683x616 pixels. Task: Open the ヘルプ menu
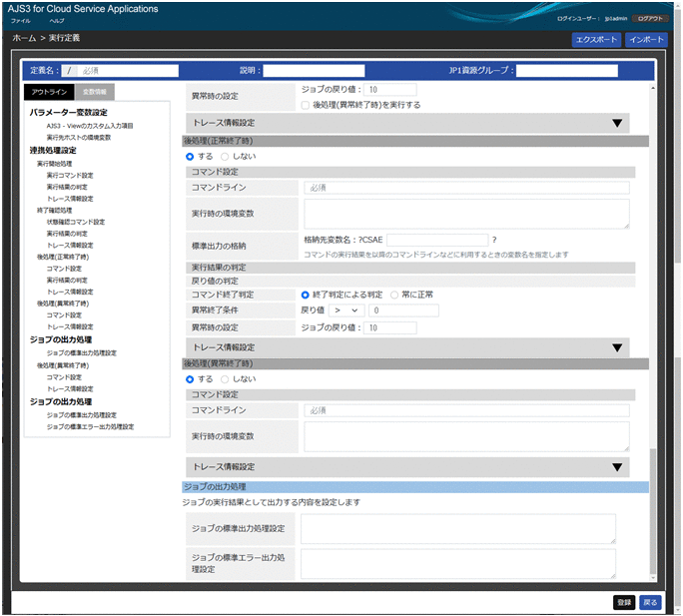[57, 20]
